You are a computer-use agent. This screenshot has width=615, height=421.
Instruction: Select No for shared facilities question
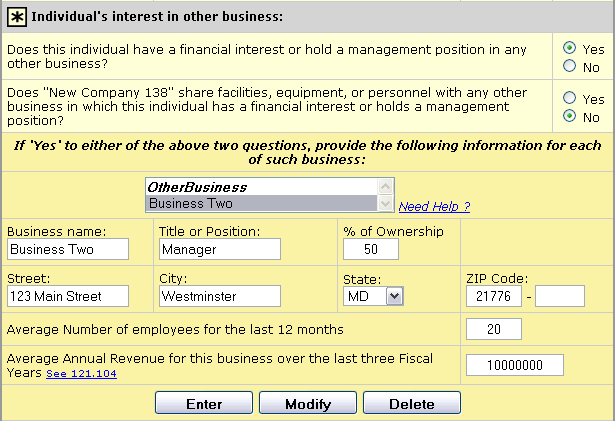pyautogui.click(x=569, y=116)
